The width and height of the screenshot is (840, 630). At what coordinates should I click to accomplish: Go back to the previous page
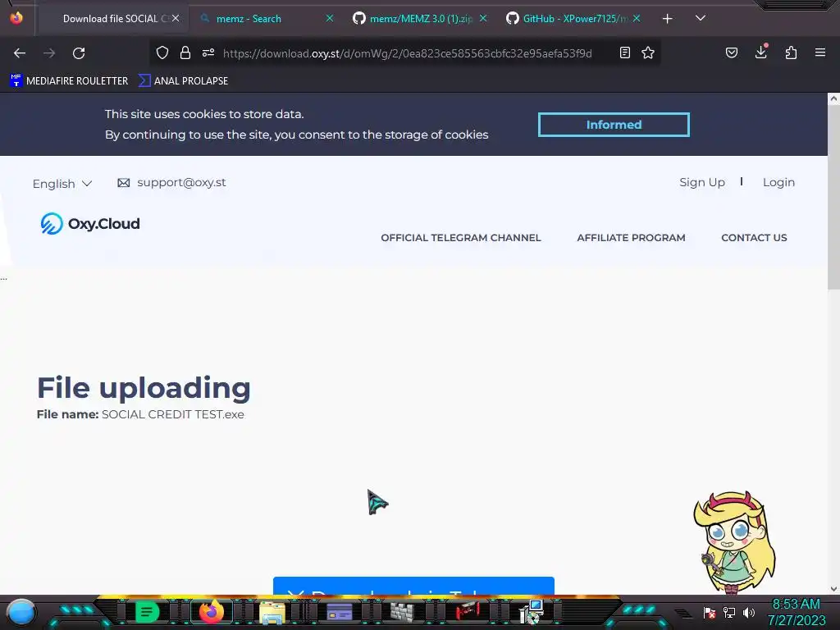tap(20, 53)
